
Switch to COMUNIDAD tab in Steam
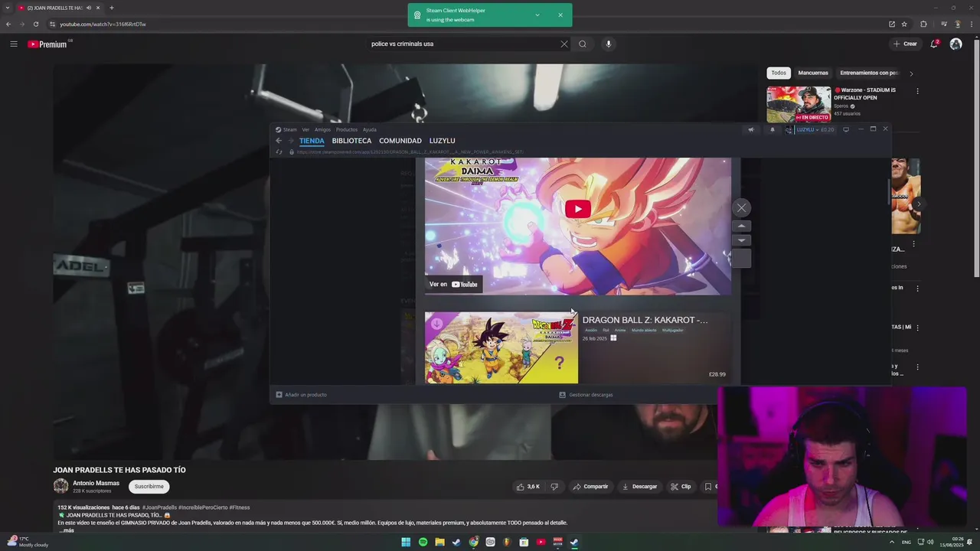400,141
